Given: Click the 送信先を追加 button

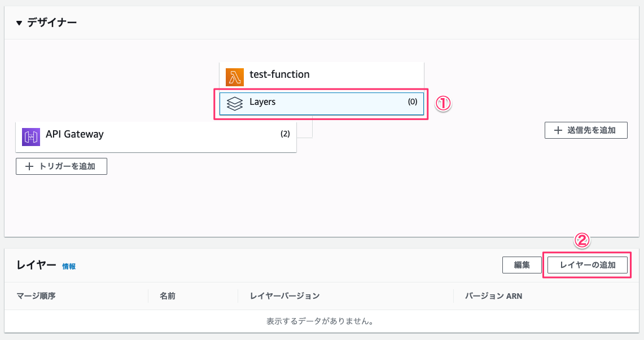Looking at the screenshot, I should pyautogui.click(x=586, y=130).
